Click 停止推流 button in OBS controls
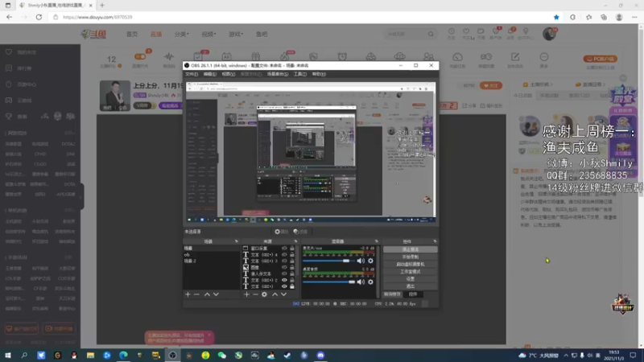This screenshot has height=362, width=644. coord(411,249)
